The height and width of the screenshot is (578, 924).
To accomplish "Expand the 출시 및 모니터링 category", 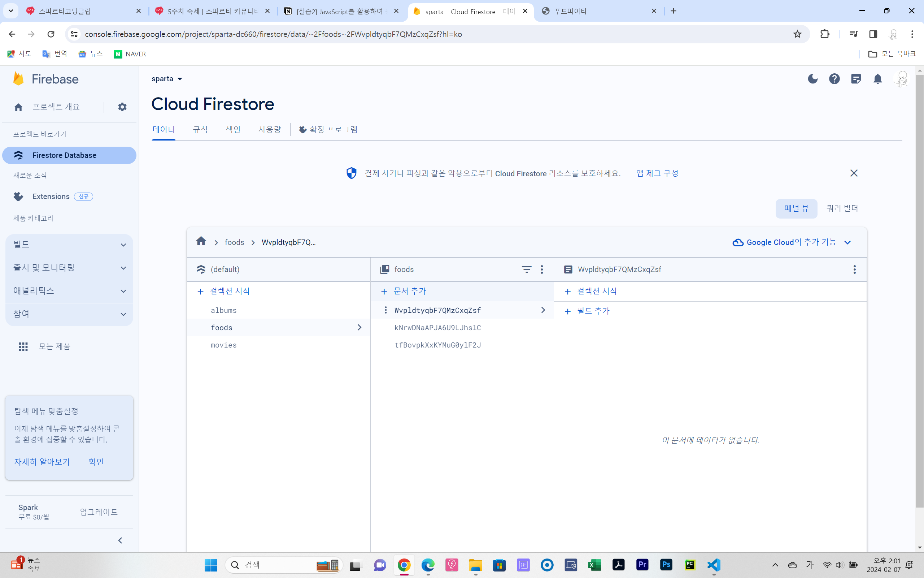I will pos(69,268).
